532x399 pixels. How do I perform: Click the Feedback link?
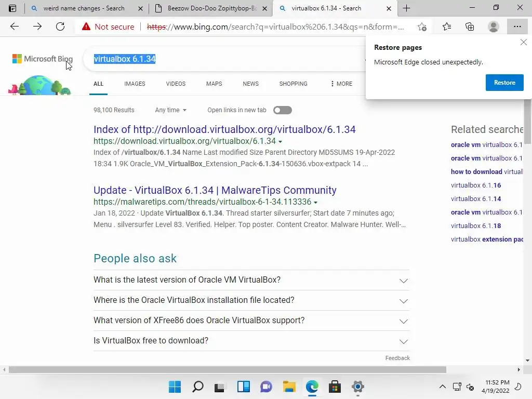397,358
